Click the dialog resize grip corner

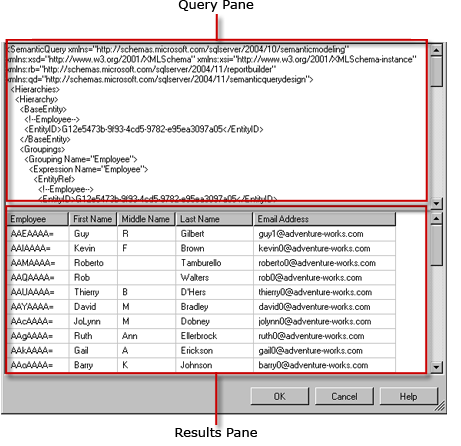point(440,406)
